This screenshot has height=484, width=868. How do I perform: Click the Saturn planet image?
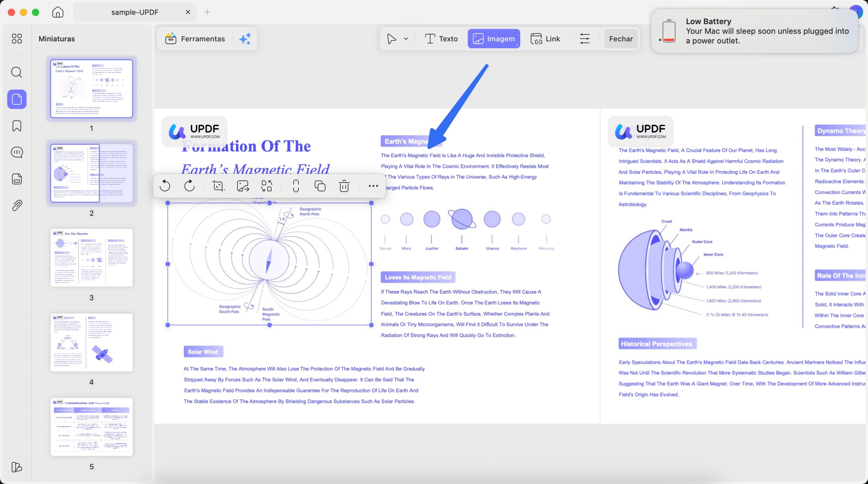point(462,219)
